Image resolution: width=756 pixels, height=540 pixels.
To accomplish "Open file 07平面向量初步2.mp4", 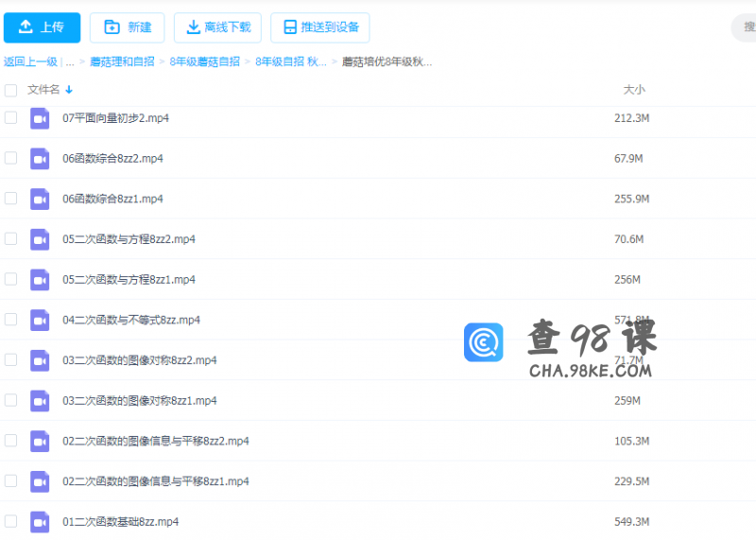I will pyautogui.click(x=115, y=118).
